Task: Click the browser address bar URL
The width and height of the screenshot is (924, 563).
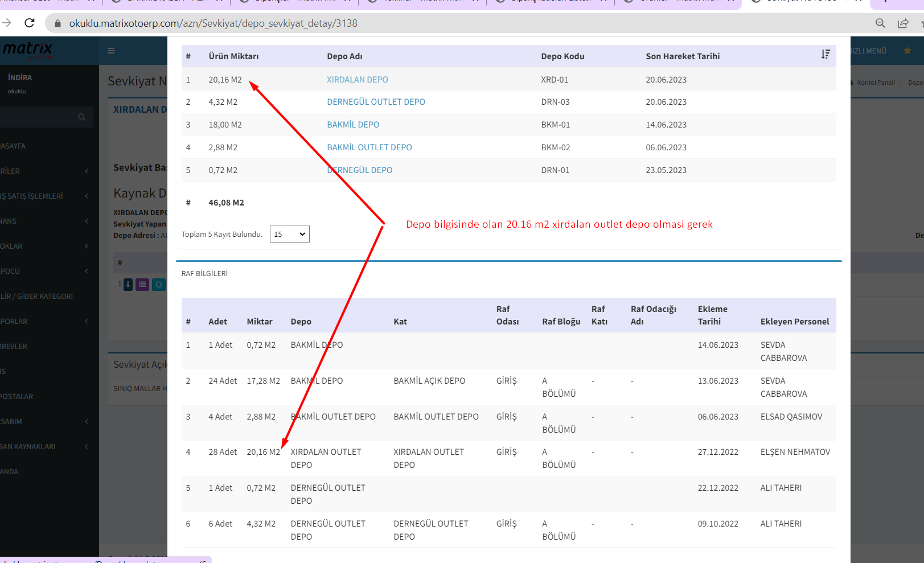Action: coord(213,23)
